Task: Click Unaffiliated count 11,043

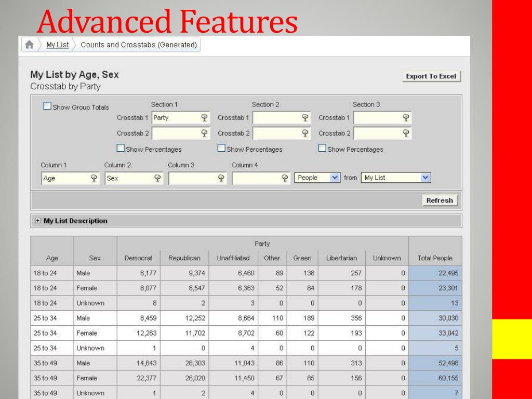Action: (244, 363)
